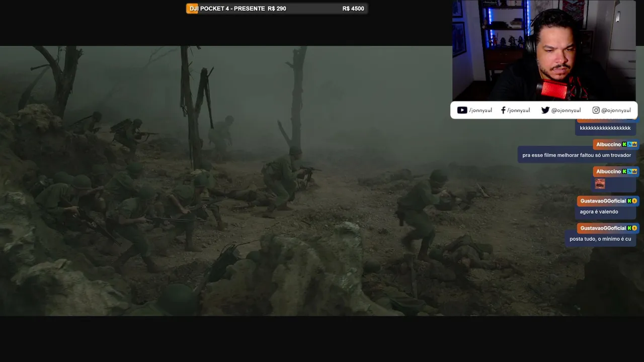This screenshot has width=644, height=362.
Task: Click the "POCKET 4 - PRESENTE" goal title
Action: 232,9
